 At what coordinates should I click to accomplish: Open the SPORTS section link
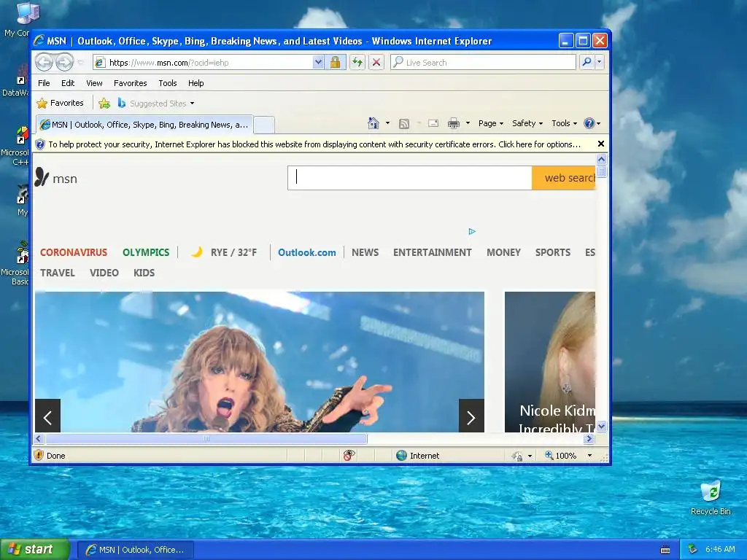553,252
